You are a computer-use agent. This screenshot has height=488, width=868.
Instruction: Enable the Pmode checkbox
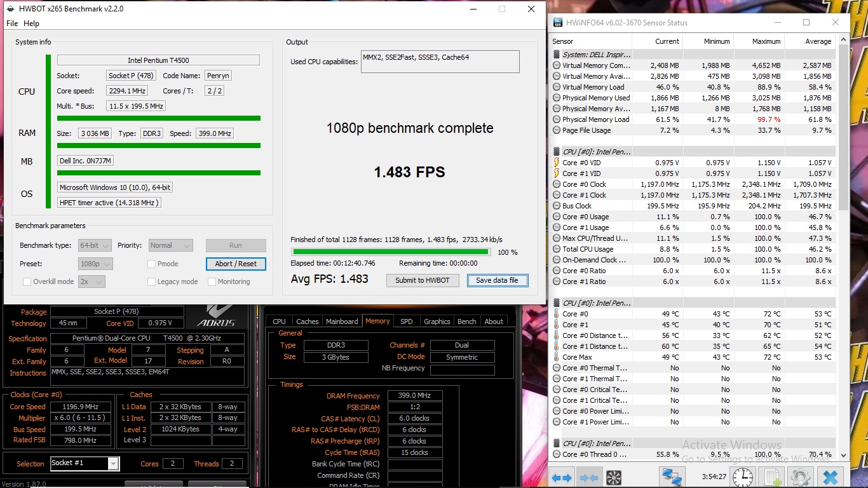[151, 264]
